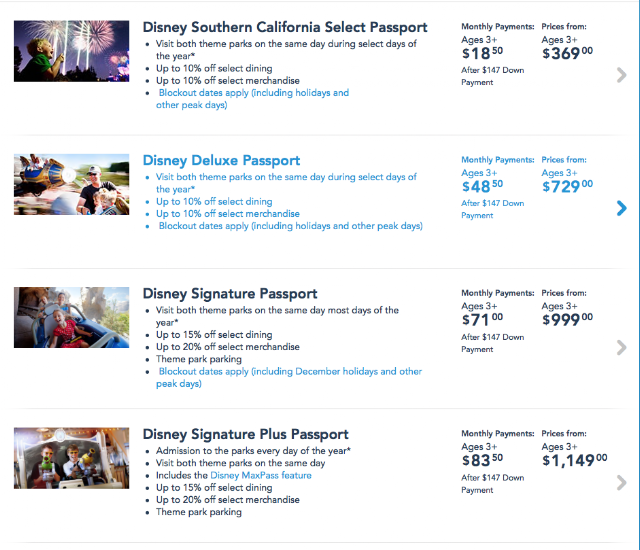Image resolution: width=640 pixels, height=550 pixels.
Task: Click the Signature Plus Passport blaster ride thumbnail
Action: (x=71, y=458)
